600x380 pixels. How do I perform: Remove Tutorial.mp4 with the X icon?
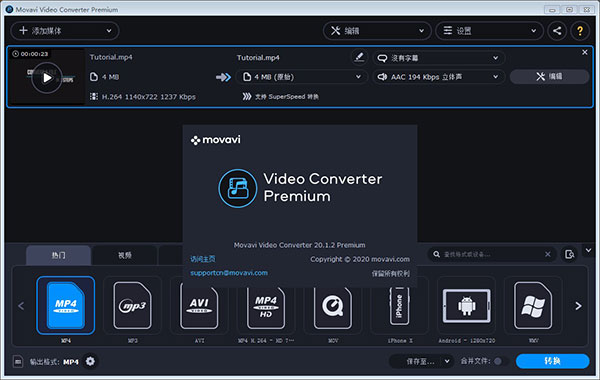(585, 52)
